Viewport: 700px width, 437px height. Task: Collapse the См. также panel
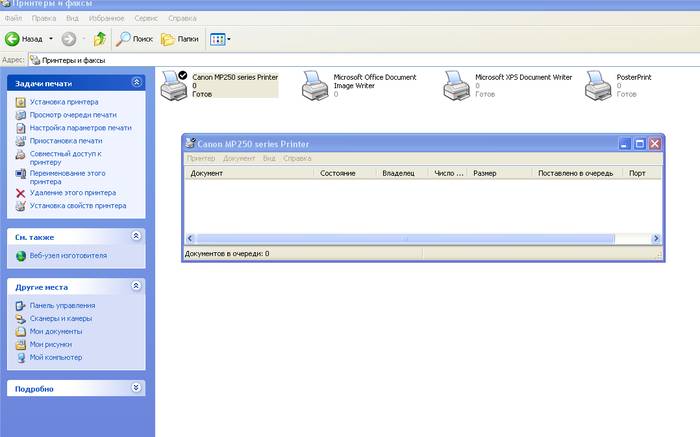(137, 236)
